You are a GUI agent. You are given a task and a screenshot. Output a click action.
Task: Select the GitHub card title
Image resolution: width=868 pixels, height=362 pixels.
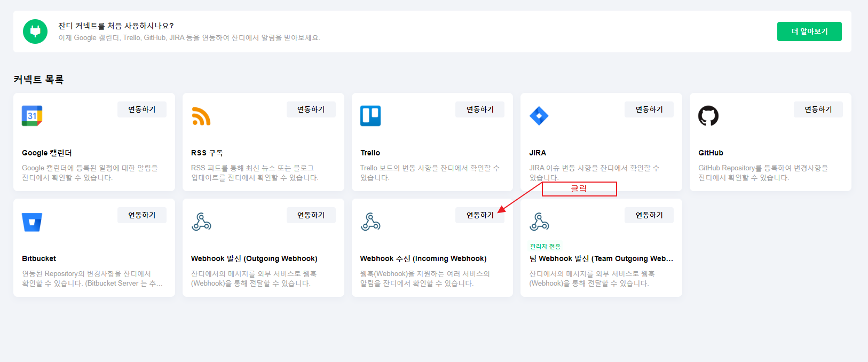coord(711,153)
